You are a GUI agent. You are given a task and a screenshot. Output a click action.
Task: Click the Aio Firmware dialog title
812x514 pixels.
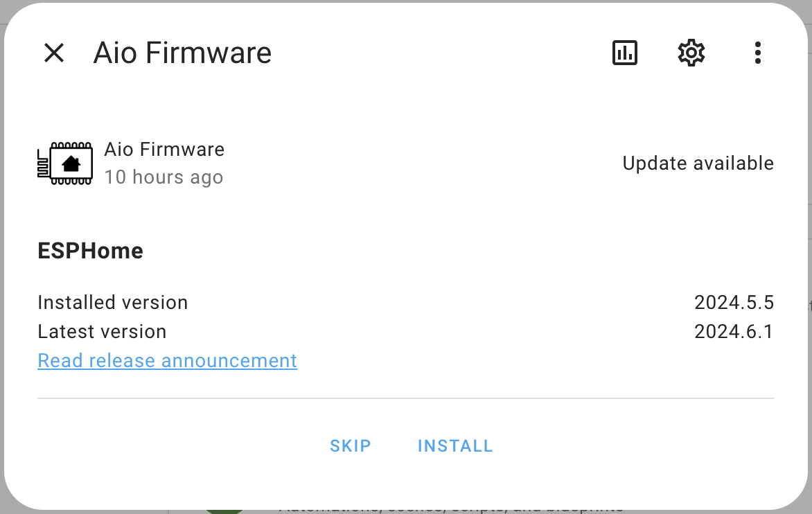point(182,53)
